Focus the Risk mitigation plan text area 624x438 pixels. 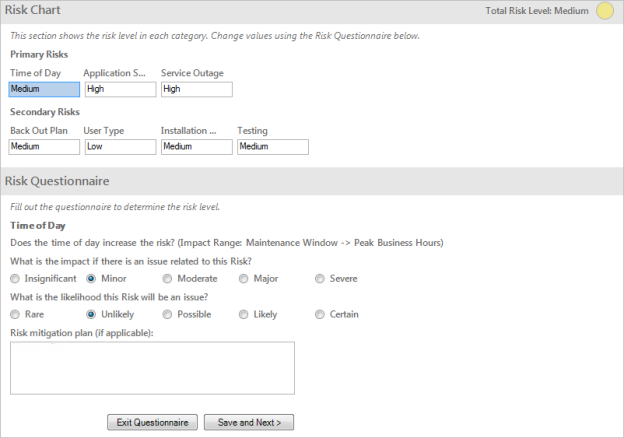[x=152, y=368]
